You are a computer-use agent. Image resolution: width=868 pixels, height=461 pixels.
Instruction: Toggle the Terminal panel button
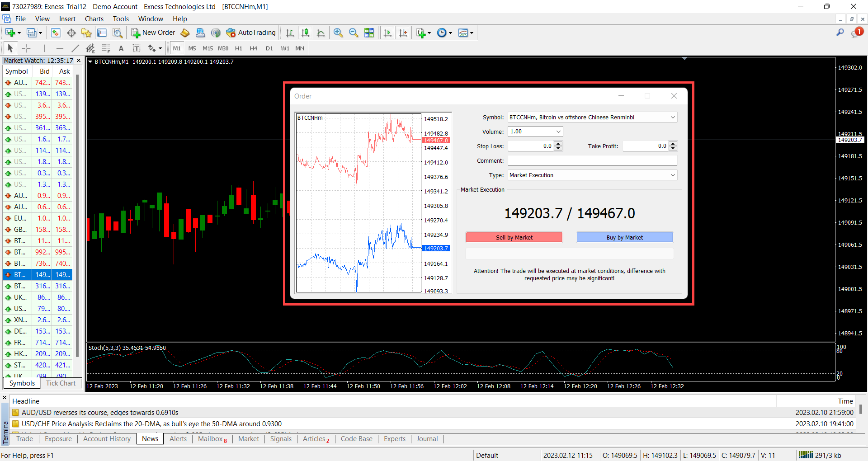[x=102, y=33]
